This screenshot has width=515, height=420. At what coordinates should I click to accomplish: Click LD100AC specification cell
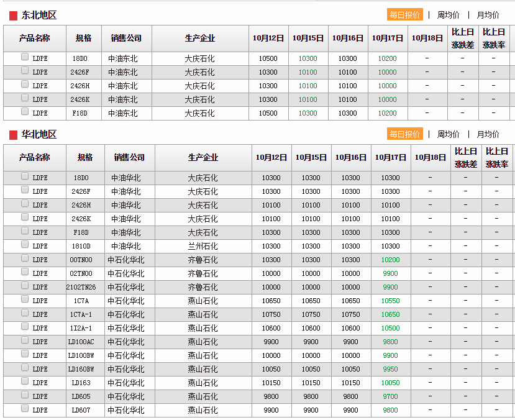click(81, 342)
